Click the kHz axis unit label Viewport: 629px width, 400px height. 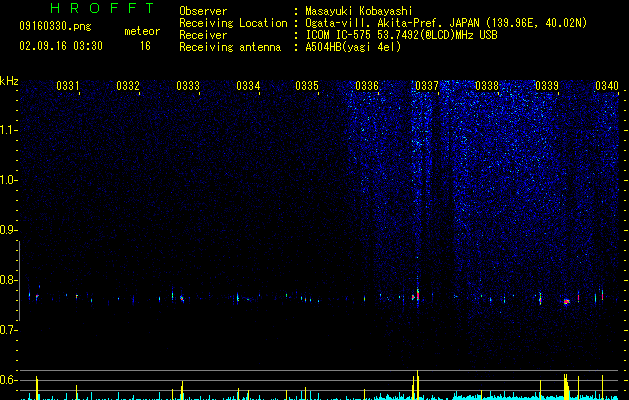click(9, 81)
